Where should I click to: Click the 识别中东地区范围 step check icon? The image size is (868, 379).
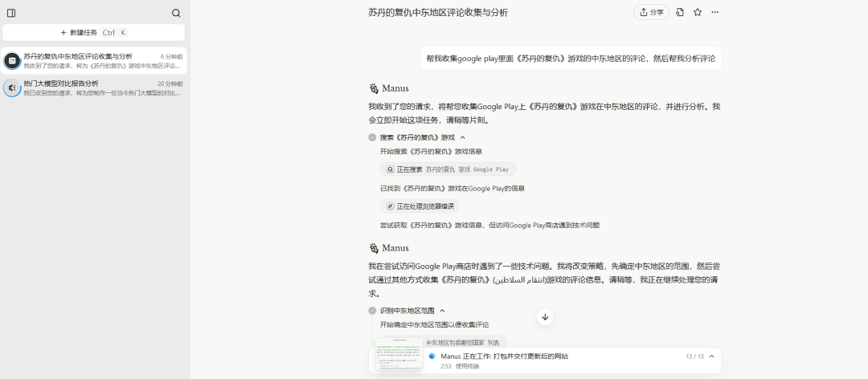pos(372,311)
